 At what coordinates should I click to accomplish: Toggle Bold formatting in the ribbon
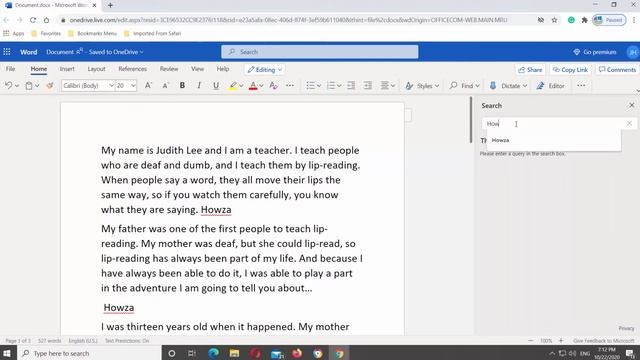pos(182,85)
